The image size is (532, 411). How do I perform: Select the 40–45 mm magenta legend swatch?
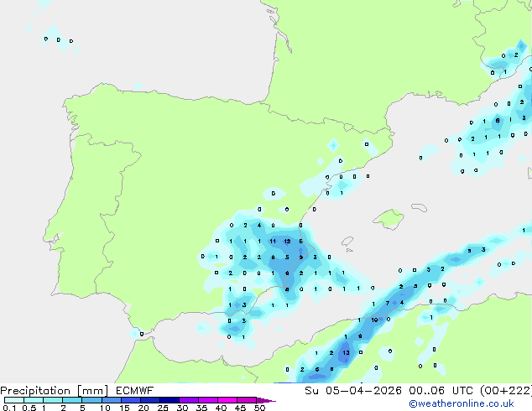pyautogui.click(x=227, y=400)
